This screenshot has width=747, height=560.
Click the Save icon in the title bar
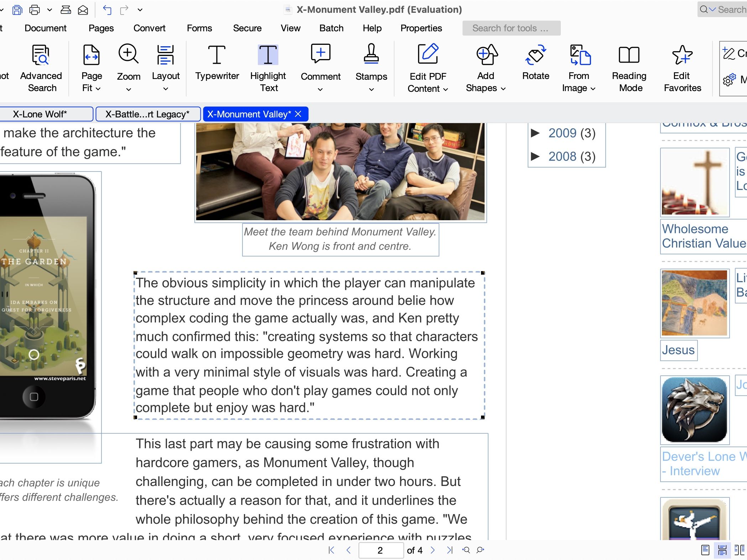click(x=17, y=10)
